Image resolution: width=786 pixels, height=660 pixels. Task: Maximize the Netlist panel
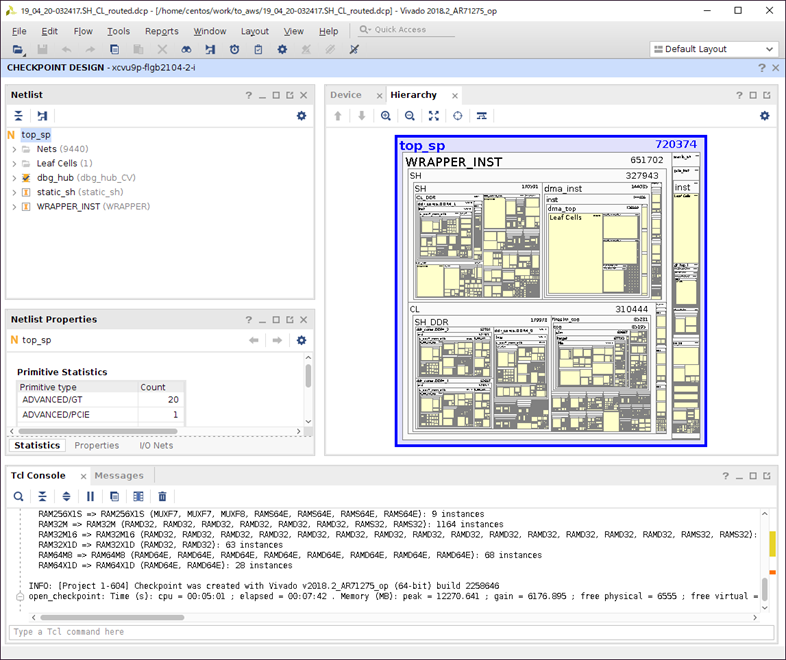[x=276, y=95]
